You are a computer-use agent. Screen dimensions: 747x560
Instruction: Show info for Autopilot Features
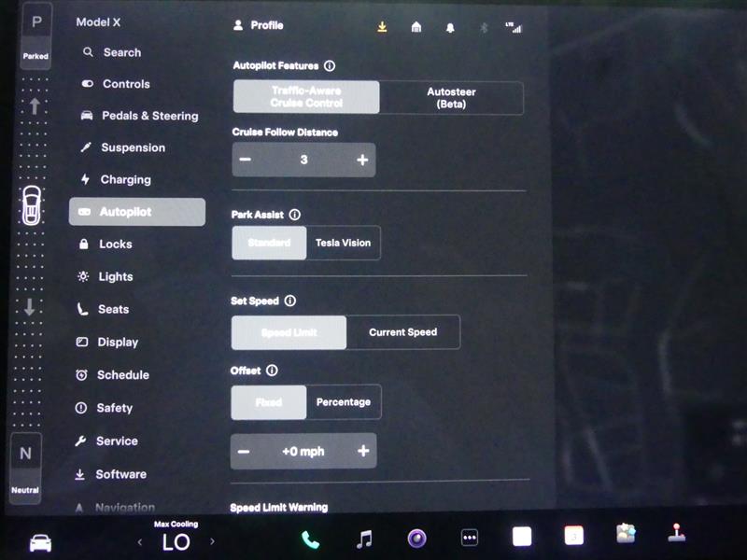click(x=330, y=66)
